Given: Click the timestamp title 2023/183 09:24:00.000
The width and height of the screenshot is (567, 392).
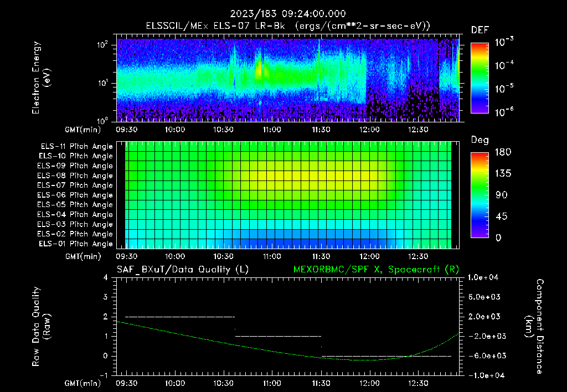Looking at the screenshot, I should (288, 14).
